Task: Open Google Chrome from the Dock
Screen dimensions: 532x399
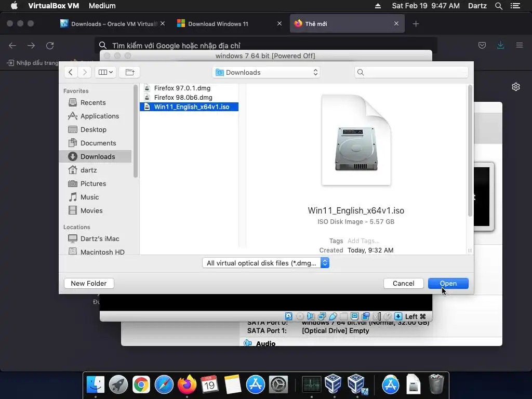Action: tap(141, 384)
